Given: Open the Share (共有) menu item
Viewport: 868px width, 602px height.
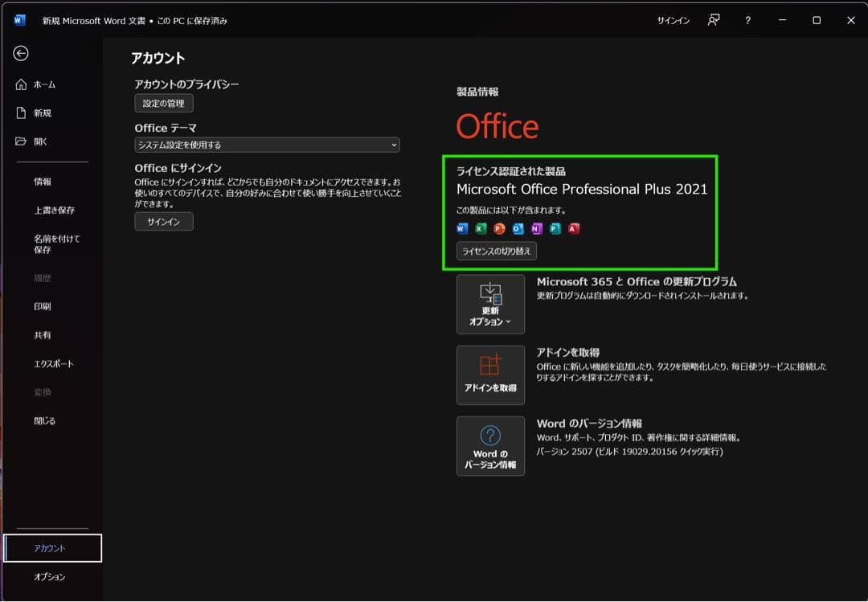Looking at the screenshot, I should (43, 335).
